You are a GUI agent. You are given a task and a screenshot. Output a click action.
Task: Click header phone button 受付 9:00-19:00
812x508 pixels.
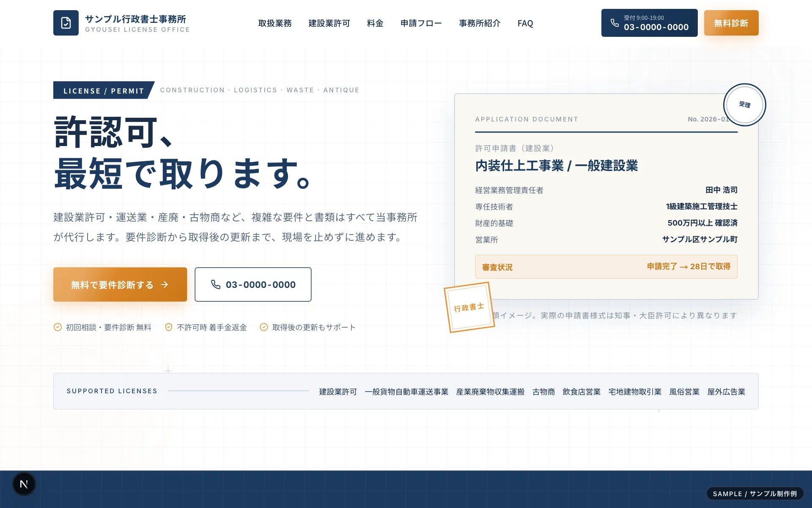650,23
